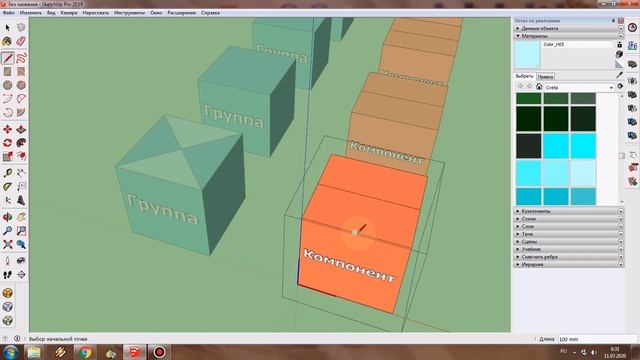Select the Eraser tool
Viewport: 640px width, 360px height.
(21, 41)
